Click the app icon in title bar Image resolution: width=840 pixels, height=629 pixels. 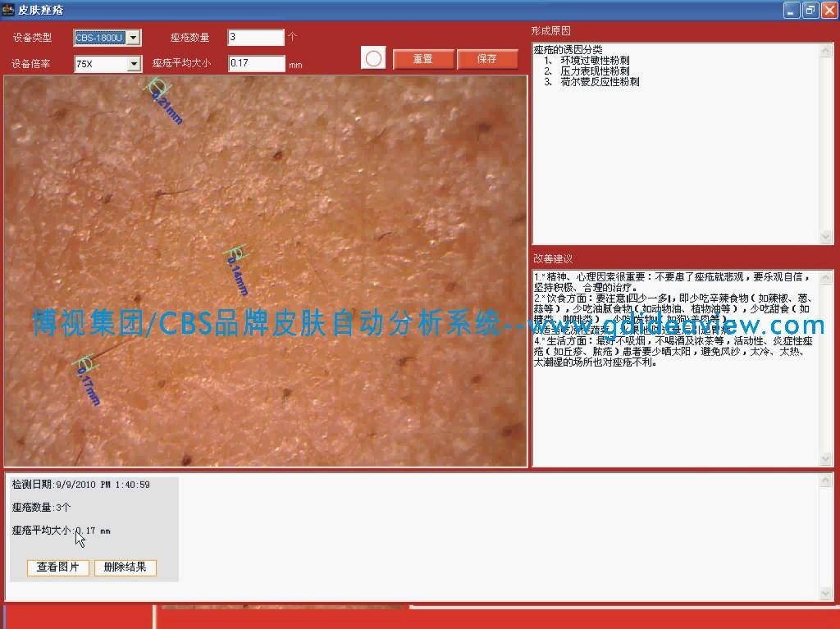point(8,10)
